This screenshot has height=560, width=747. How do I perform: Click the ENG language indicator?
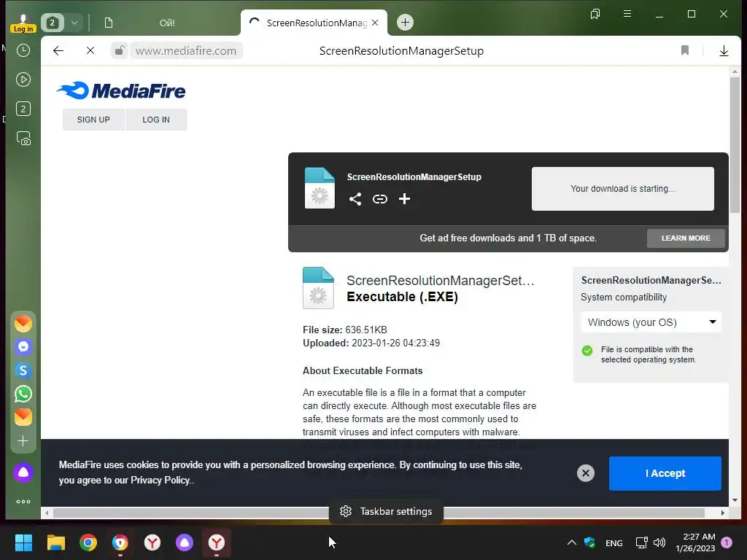pos(614,542)
